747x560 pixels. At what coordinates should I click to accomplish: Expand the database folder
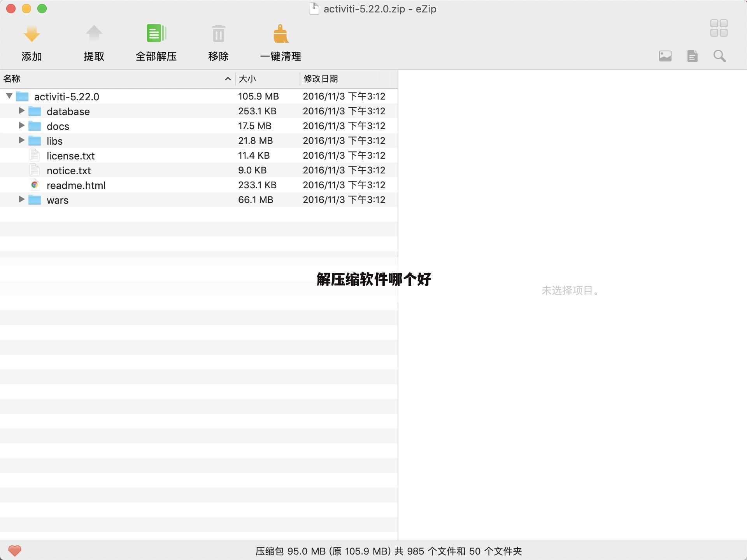[x=21, y=110]
